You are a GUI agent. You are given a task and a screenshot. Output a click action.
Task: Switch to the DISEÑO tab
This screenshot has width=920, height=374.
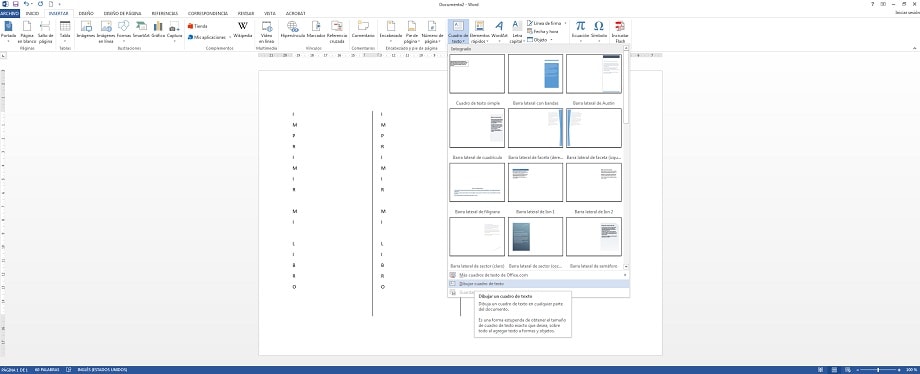(x=86, y=13)
